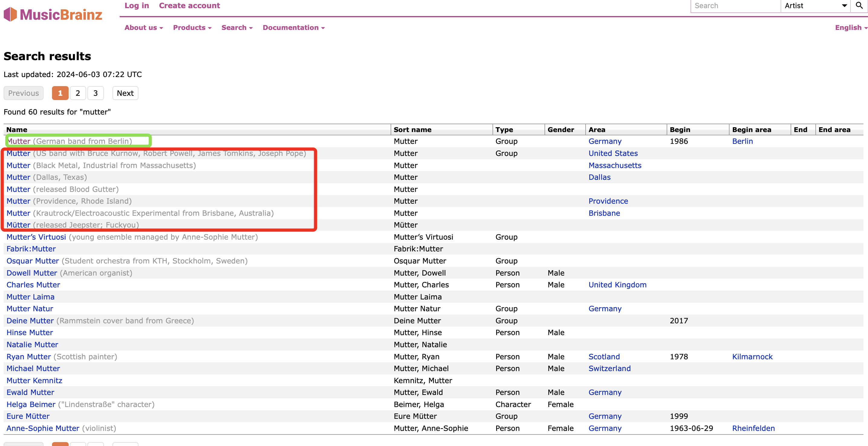Open the English language dropdown
This screenshot has height=446, width=868.
tap(851, 27)
